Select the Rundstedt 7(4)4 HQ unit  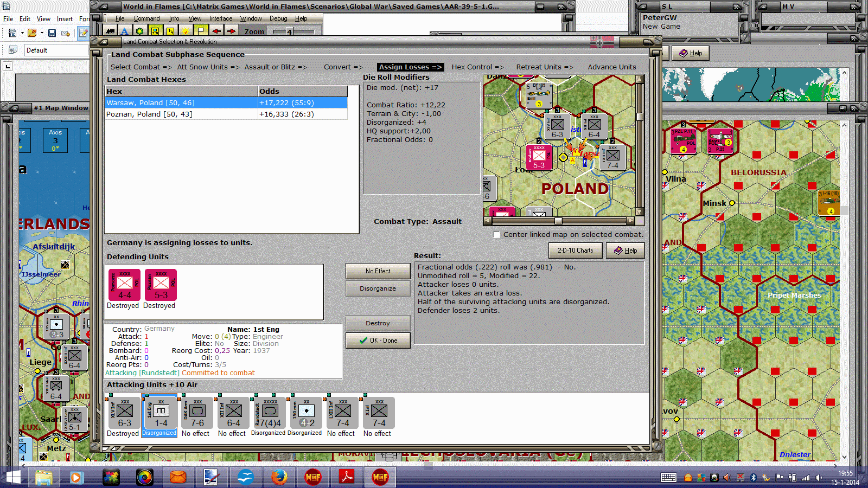(270, 413)
